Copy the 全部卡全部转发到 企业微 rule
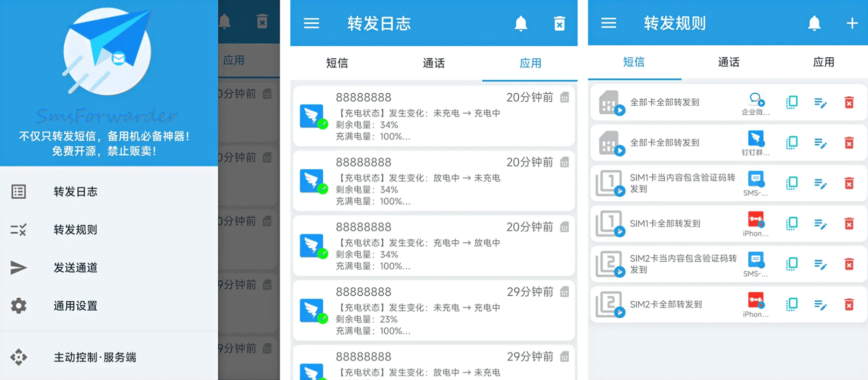Viewport: 868px width, 380px height. pyautogui.click(x=791, y=103)
